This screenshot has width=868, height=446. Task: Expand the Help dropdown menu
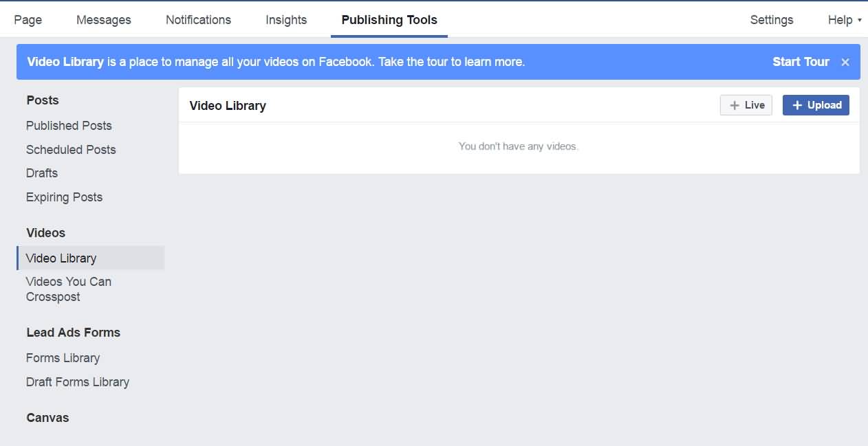coord(845,20)
